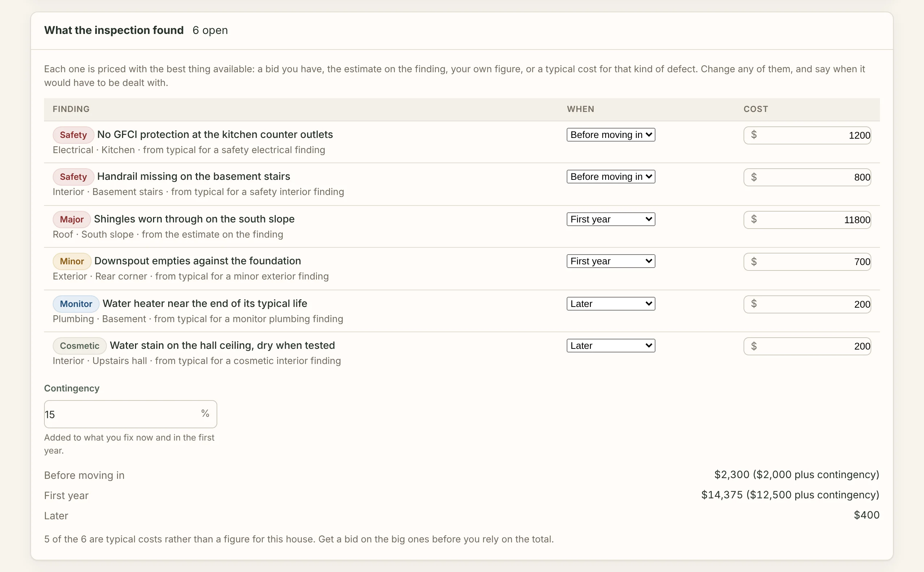The width and height of the screenshot is (924, 572).
Task: Edit the 700 cost for the downspout finding
Action: [x=807, y=262]
